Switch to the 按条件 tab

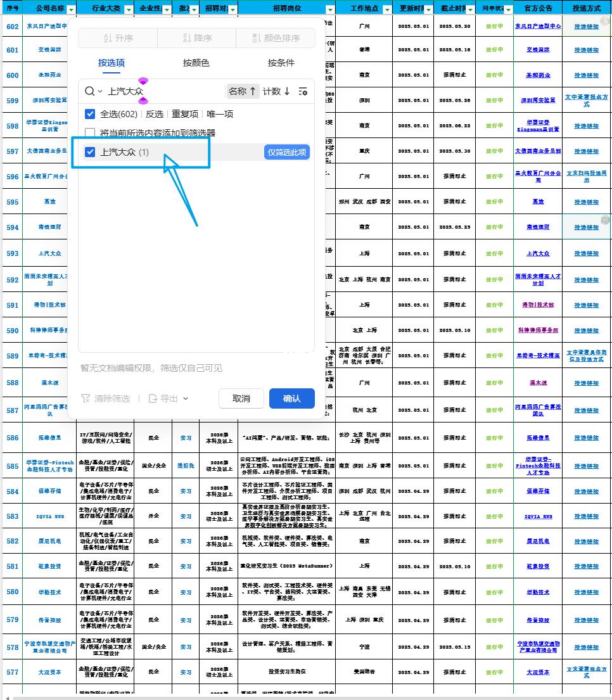[281, 63]
